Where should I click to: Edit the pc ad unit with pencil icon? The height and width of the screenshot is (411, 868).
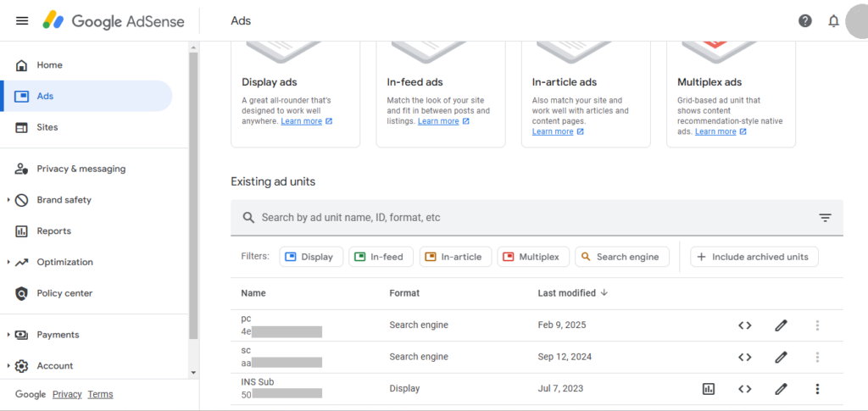[x=781, y=325]
